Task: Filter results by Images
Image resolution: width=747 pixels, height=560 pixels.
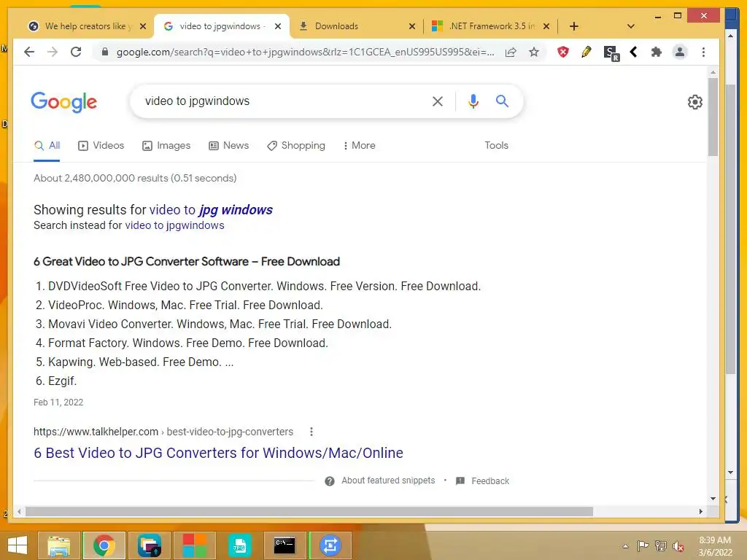Action: (166, 145)
